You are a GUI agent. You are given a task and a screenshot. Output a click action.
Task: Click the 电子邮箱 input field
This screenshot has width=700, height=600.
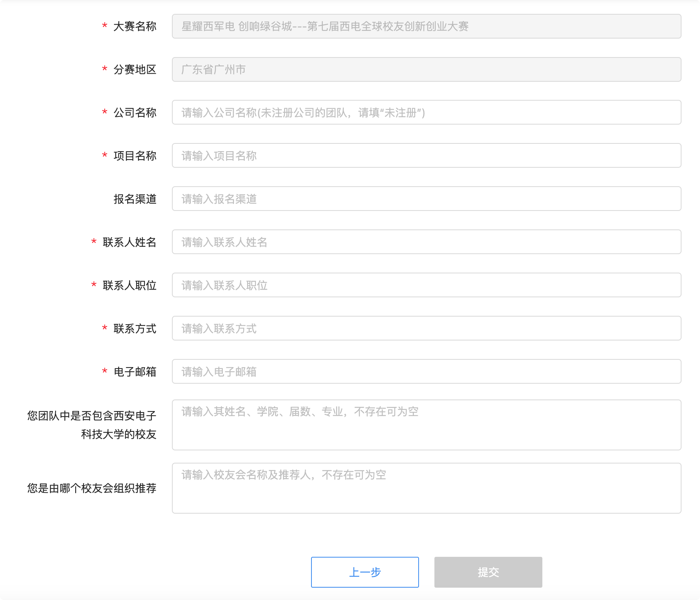click(x=426, y=371)
